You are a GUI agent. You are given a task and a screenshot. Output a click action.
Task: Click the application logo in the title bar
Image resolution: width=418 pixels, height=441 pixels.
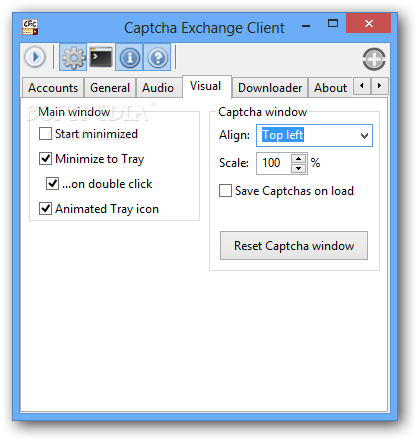coord(30,27)
